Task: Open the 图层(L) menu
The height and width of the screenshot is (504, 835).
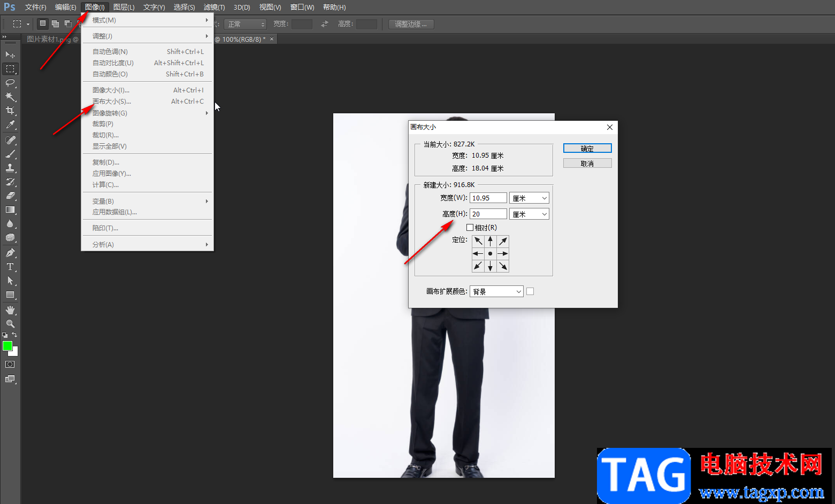Action: pos(124,7)
